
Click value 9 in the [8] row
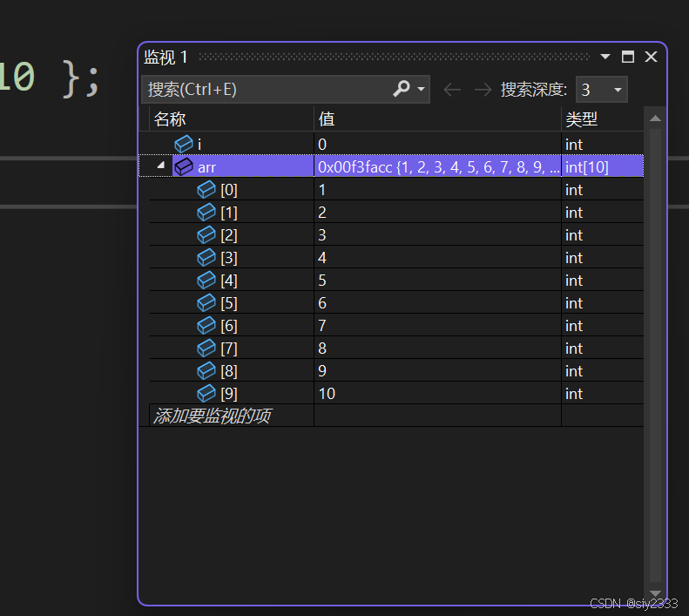pyautogui.click(x=322, y=371)
